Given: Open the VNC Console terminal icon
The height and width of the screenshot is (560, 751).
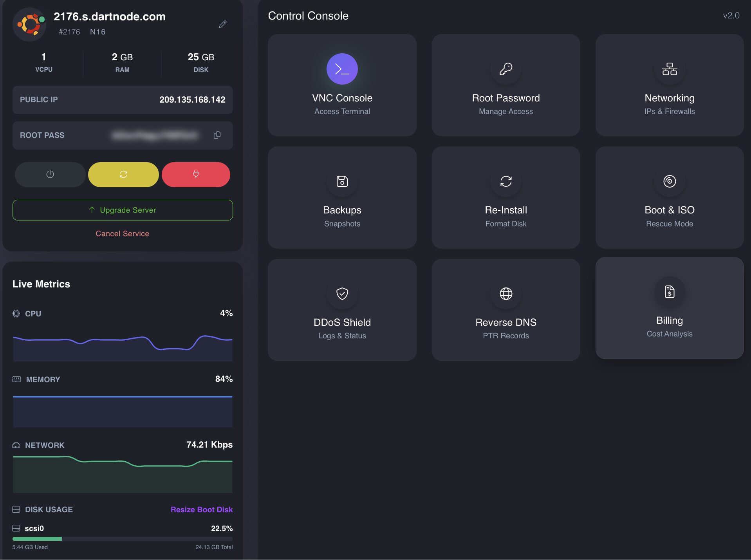Looking at the screenshot, I should pyautogui.click(x=342, y=69).
